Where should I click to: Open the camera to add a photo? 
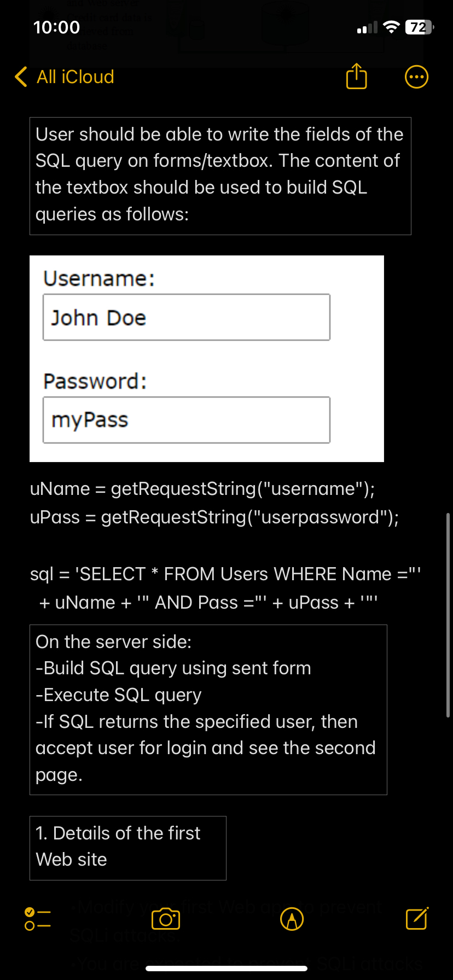[166, 919]
